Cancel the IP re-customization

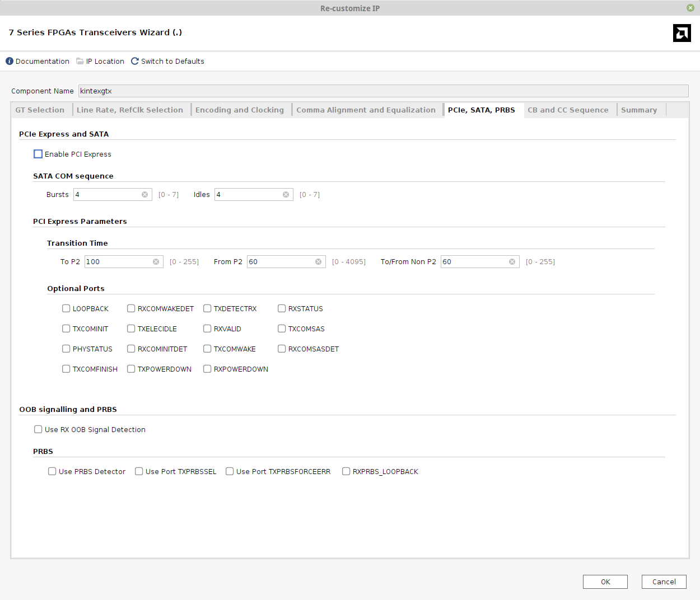coord(664,582)
